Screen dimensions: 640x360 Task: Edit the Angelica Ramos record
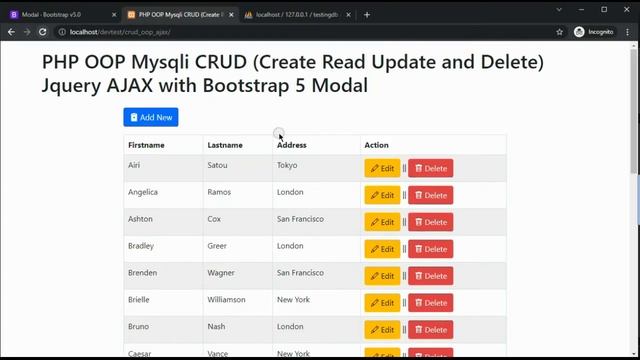pos(382,195)
